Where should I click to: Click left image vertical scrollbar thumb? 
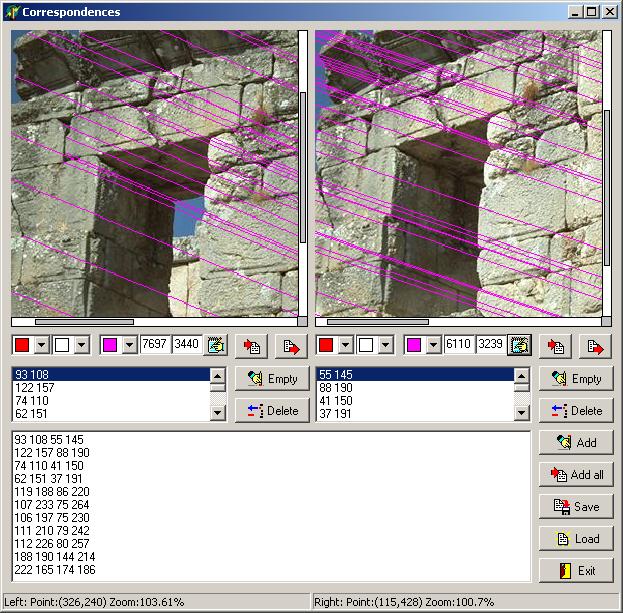pos(303,167)
